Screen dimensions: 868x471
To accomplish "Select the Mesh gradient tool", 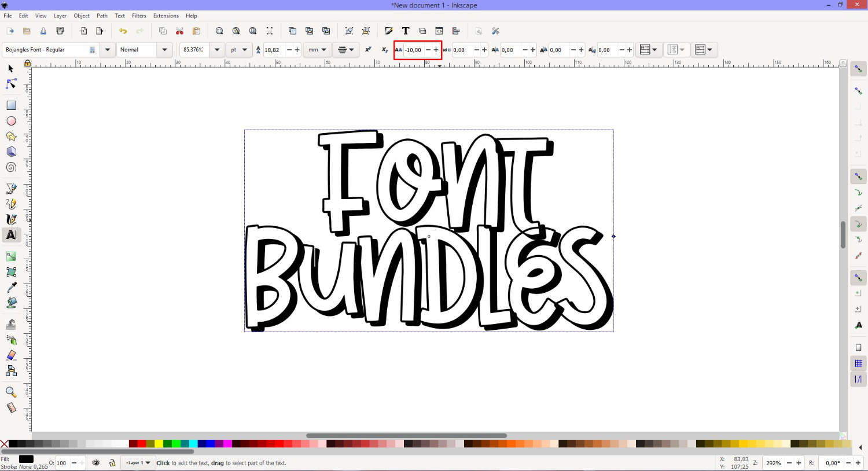I will pos(11,272).
